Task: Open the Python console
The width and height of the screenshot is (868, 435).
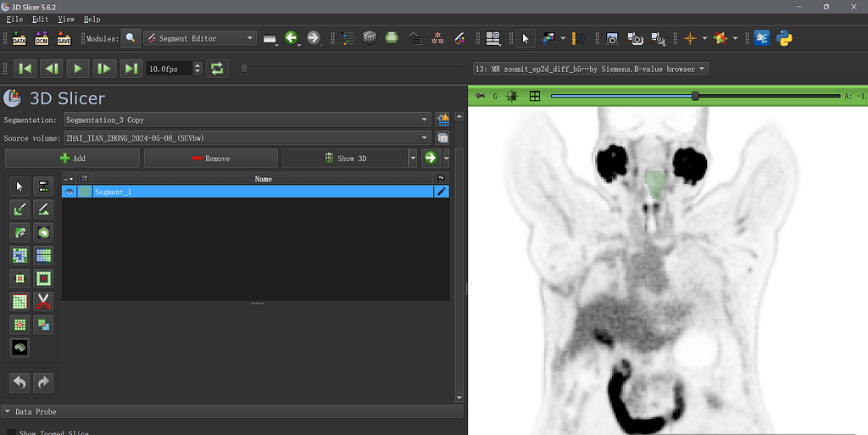Action: click(x=785, y=38)
